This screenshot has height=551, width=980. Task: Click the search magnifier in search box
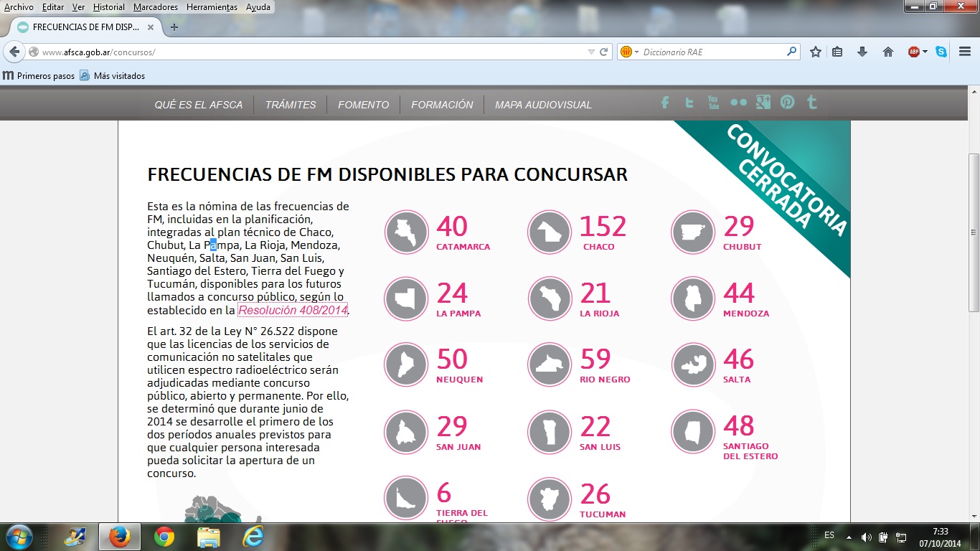tap(791, 52)
